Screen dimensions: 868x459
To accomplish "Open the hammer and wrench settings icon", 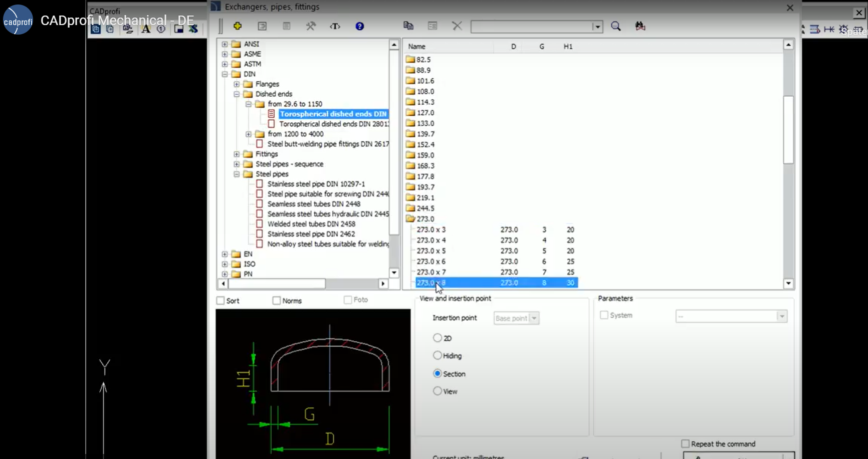I will point(311,26).
